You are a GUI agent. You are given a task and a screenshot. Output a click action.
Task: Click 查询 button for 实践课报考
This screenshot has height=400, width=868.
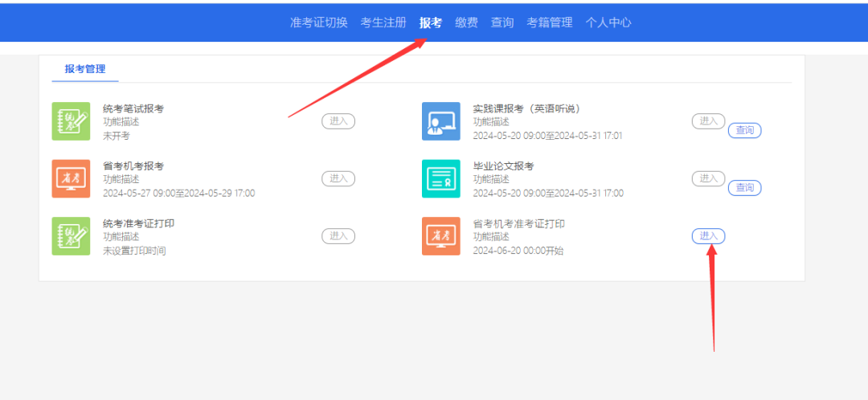tap(744, 130)
